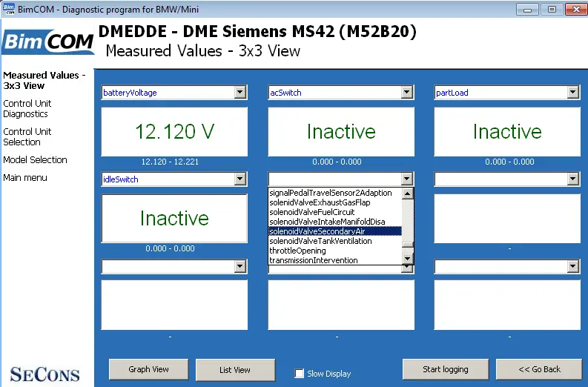This screenshot has height=387, width=588.
Task: Open Graph View
Action: (148, 369)
